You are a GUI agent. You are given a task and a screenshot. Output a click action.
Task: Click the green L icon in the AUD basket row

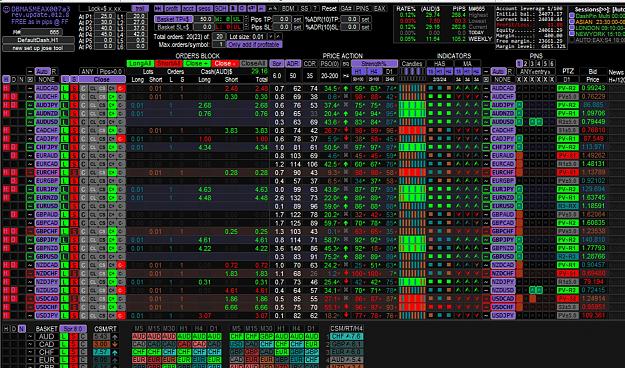(64, 337)
